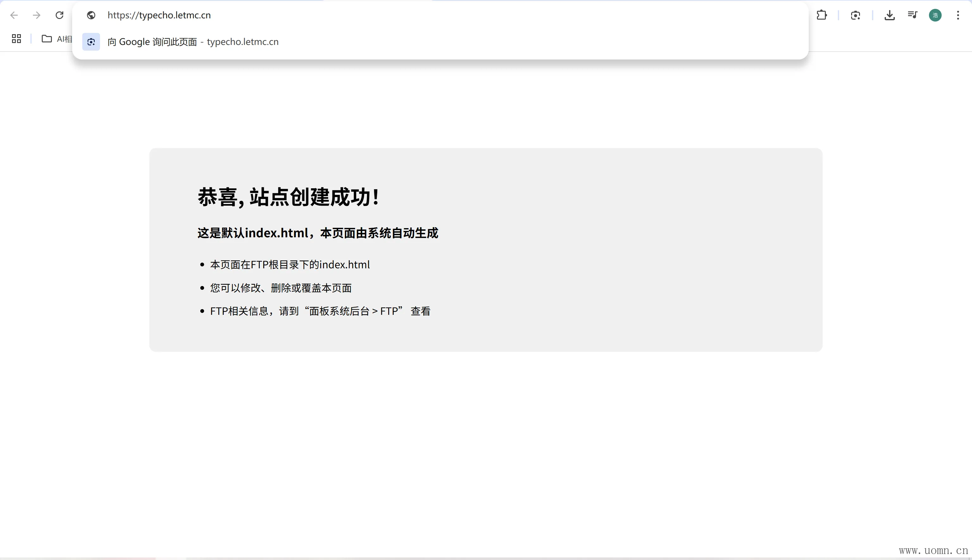
Task: Open site info globe icon in address bar
Action: tap(91, 15)
